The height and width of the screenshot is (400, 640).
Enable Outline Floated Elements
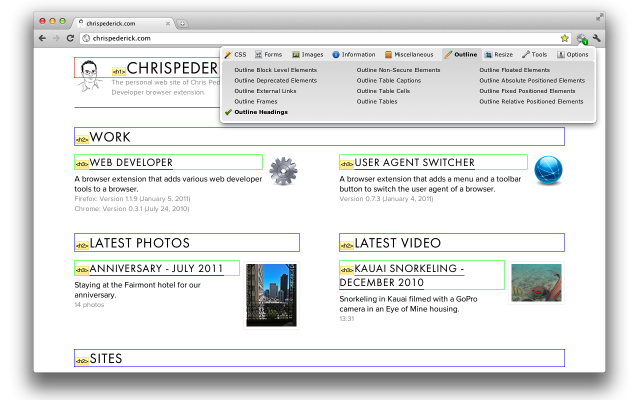tap(514, 70)
